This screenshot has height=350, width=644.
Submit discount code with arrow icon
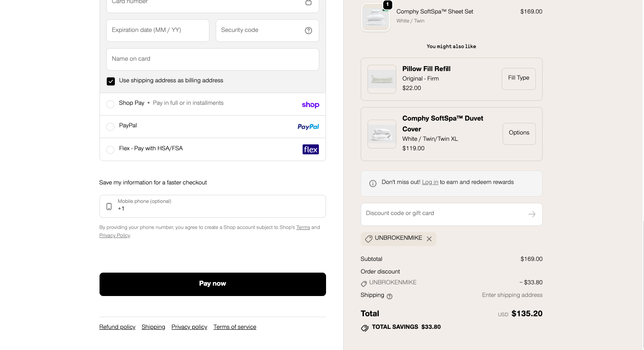coord(531,214)
